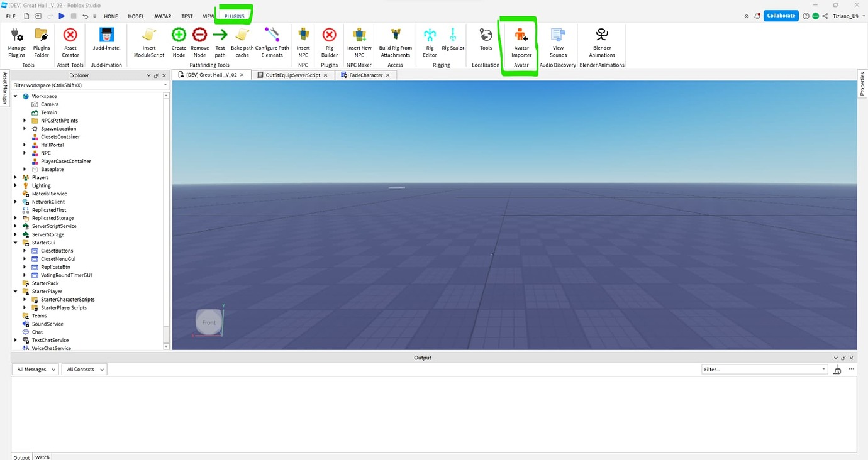Open the Blender Animations plugin
Viewport: 868px width, 460px height.
[x=602, y=42]
